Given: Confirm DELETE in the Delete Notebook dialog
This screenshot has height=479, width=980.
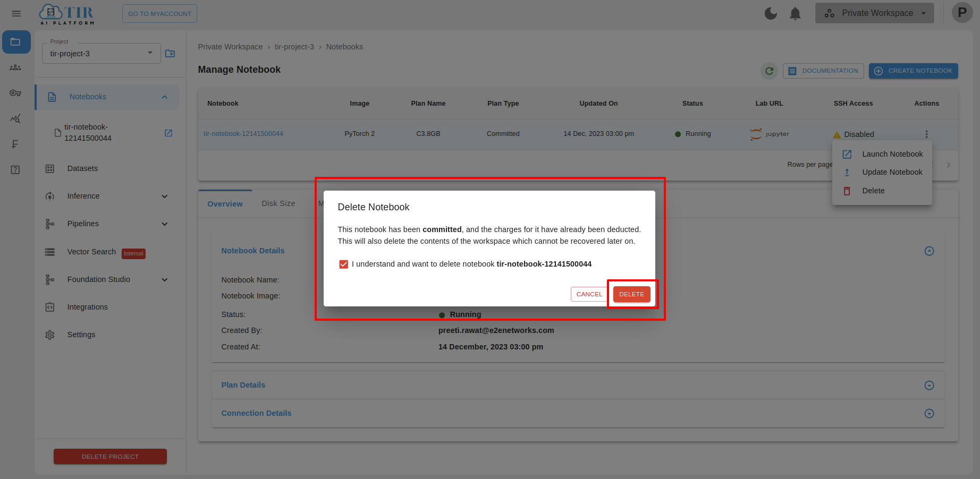Looking at the screenshot, I should click(x=631, y=294).
